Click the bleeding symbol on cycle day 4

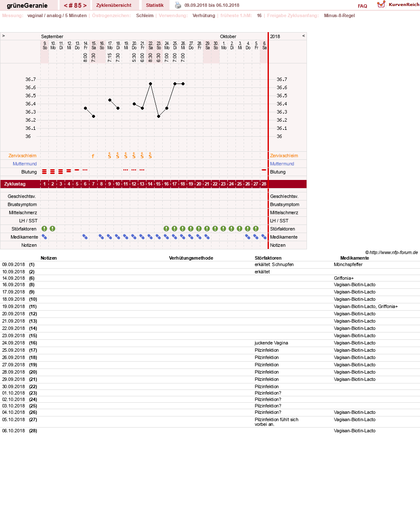pyautogui.click(x=69, y=171)
